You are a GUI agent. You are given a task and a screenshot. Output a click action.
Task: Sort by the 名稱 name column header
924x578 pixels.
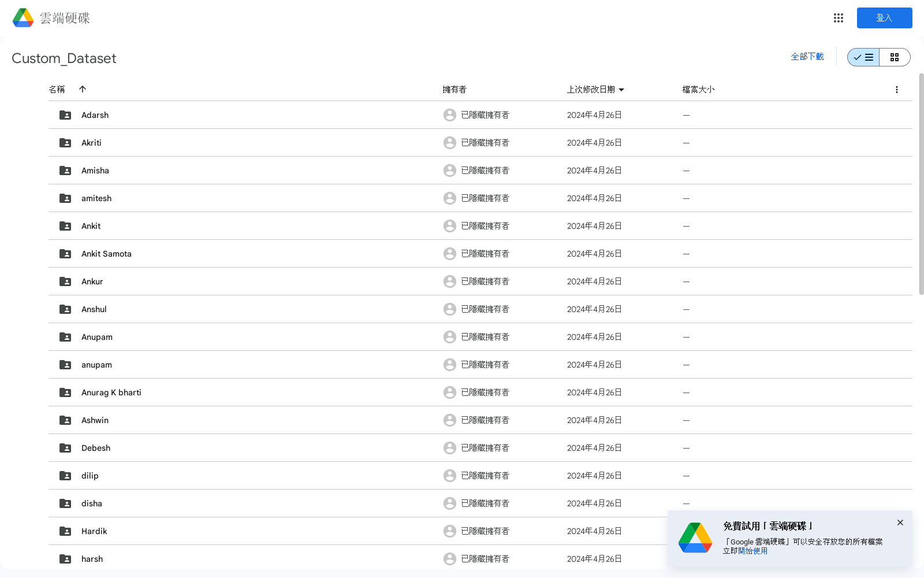point(57,89)
